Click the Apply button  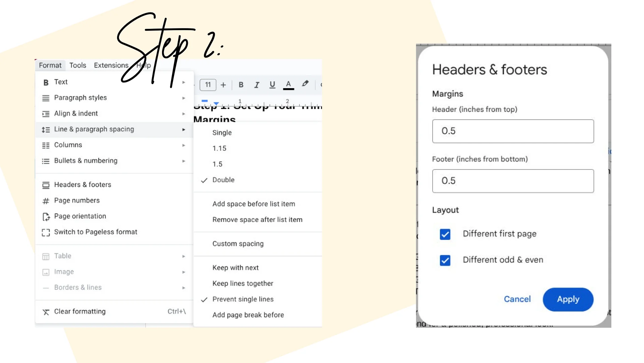pos(568,299)
